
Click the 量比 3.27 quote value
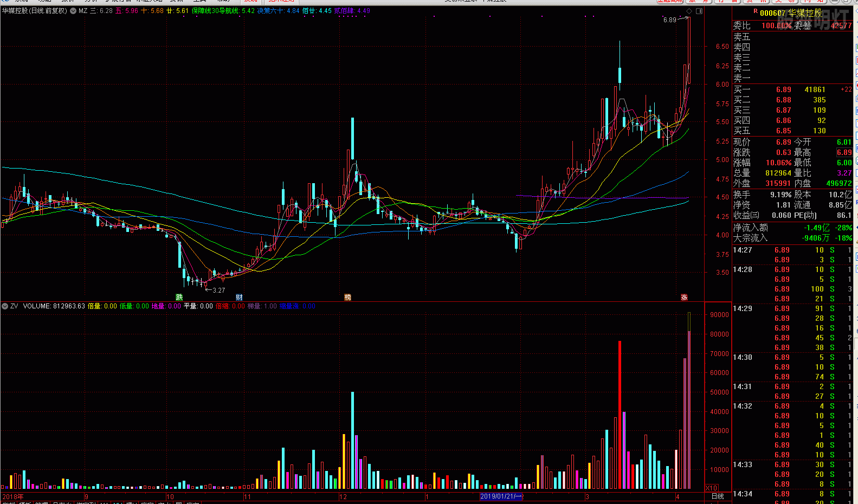click(844, 173)
